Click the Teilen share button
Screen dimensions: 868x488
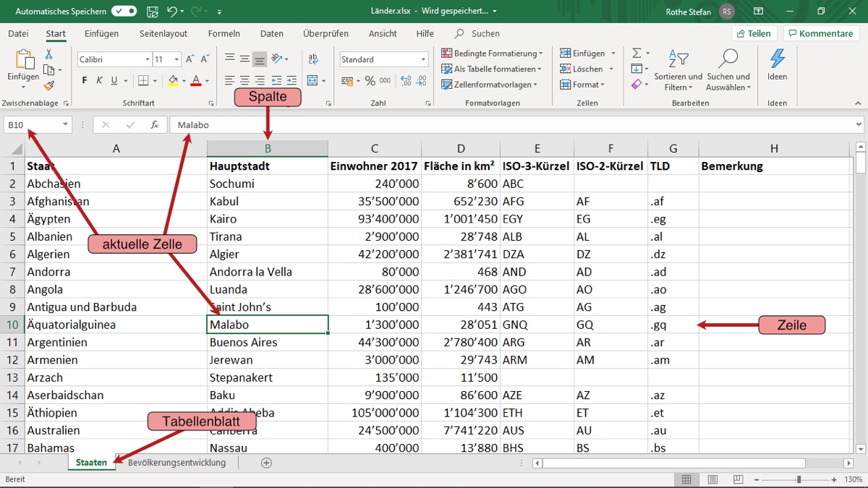coord(754,34)
